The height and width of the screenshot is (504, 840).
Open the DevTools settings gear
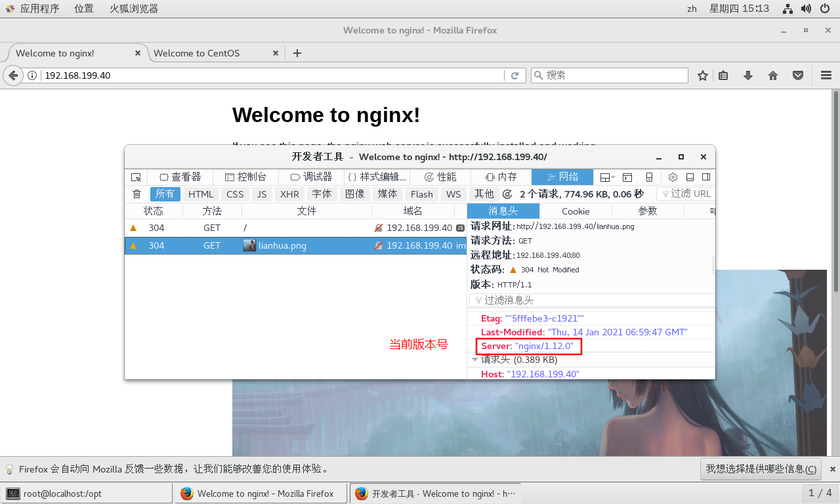pos(672,177)
